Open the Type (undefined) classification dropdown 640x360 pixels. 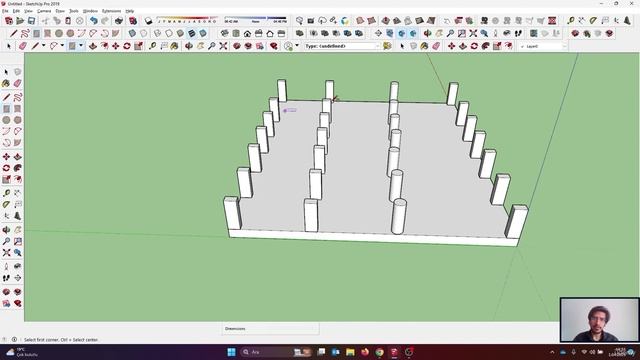tap(342, 46)
